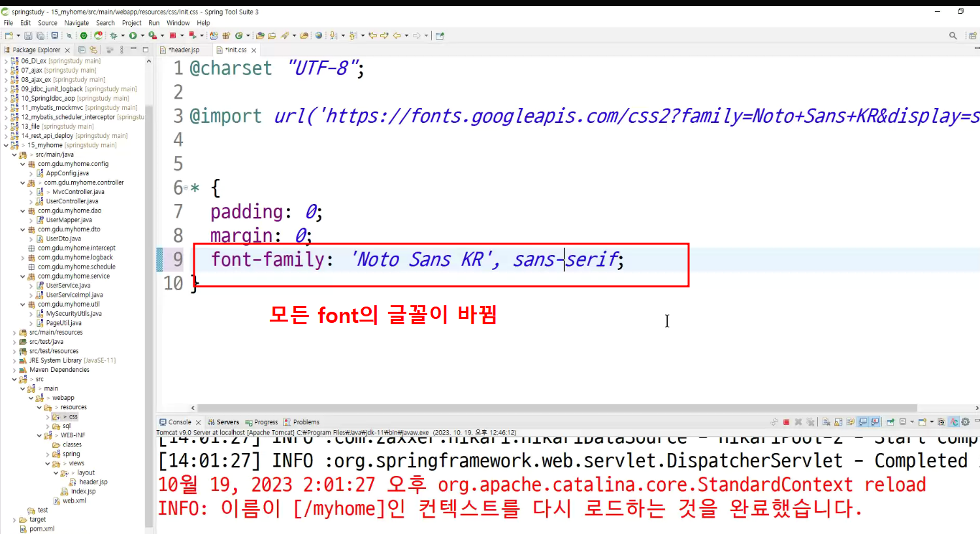Viewport: 980px width, 534px height.
Task: Click the top-right Search magnifier icon
Action: pyautogui.click(x=953, y=35)
